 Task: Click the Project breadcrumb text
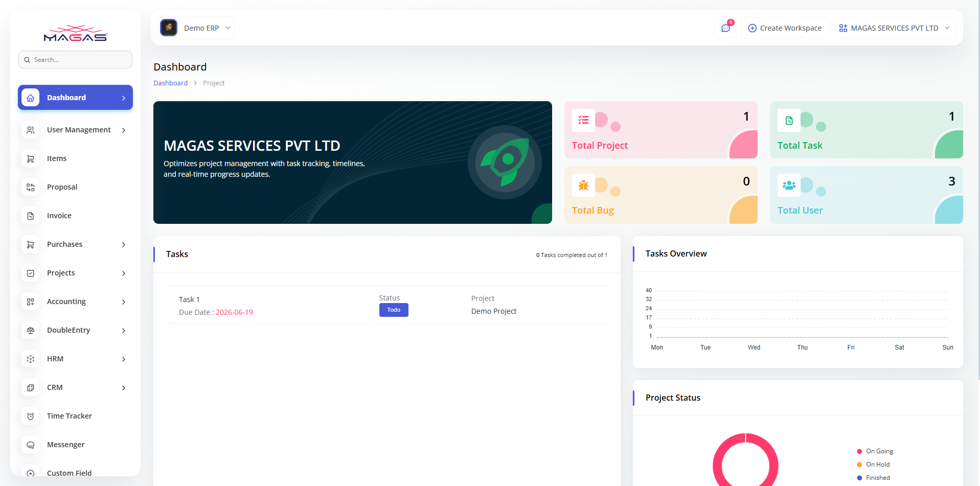click(214, 83)
